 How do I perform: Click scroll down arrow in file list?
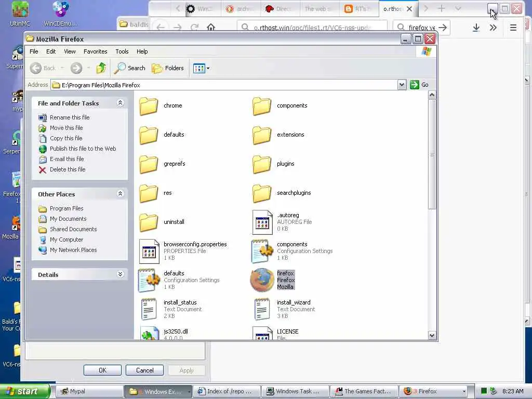click(432, 336)
